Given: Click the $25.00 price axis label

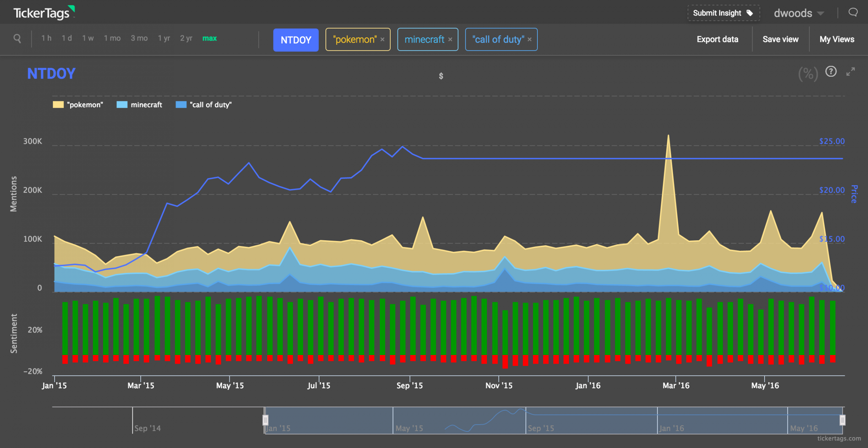Looking at the screenshot, I should coord(832,141).
